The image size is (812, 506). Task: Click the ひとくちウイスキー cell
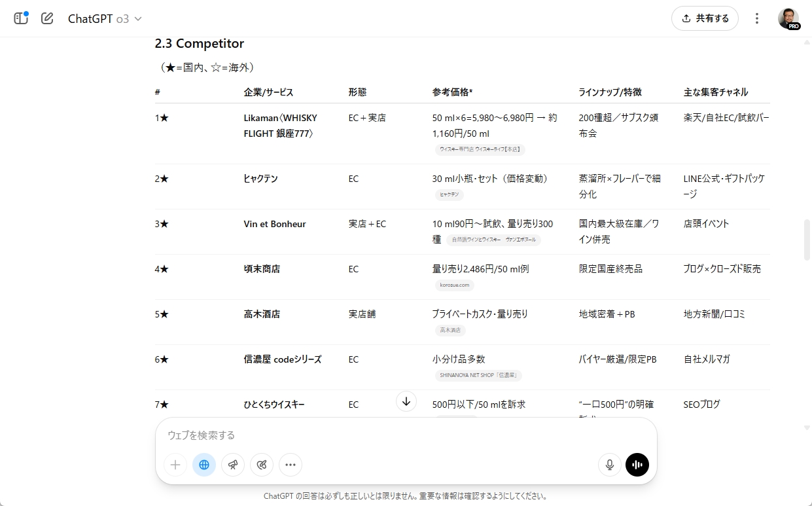(x=274, y=405)
